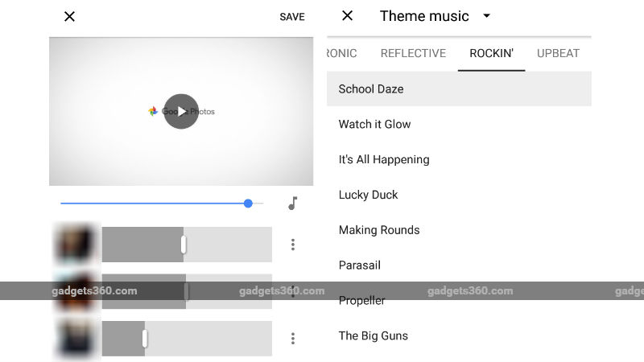Select the Rockin' music tab
This screenshot has width=644, height=362.
click(491, 54)
